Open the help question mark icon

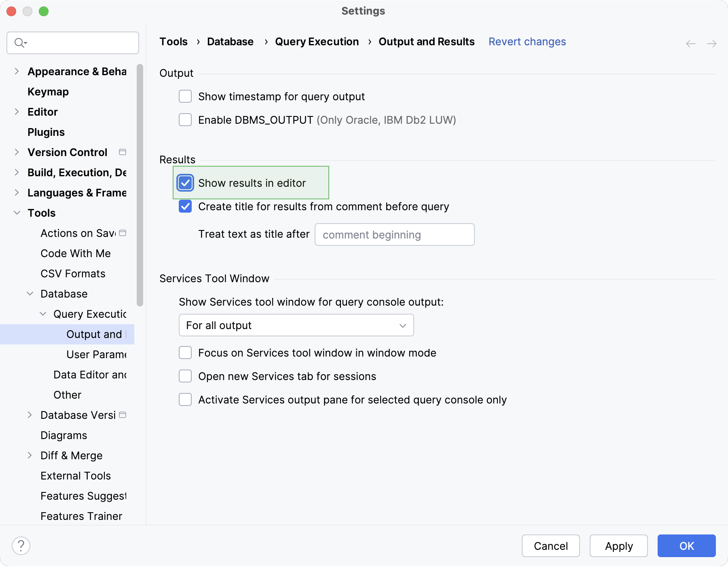pos(21,545)
